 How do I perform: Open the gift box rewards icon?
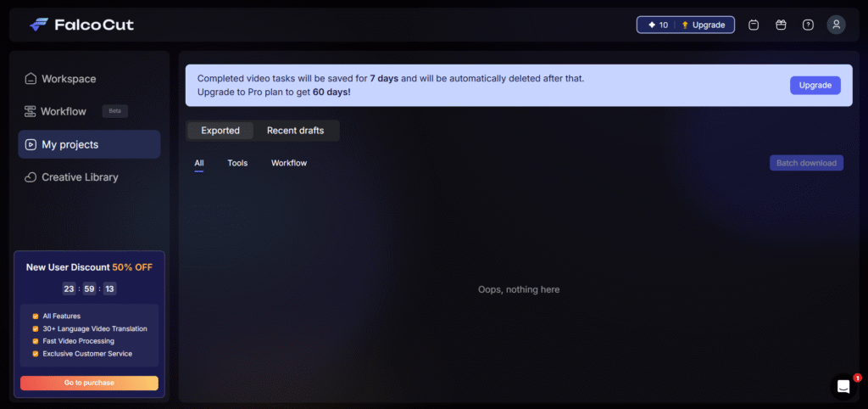(x=781, y=25)
